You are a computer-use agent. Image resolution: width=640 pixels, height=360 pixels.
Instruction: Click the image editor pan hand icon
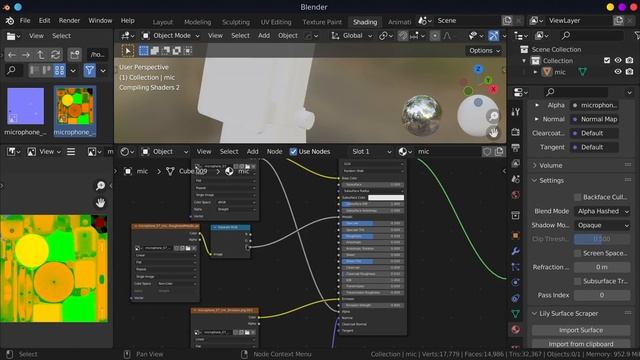pos(100,202)
